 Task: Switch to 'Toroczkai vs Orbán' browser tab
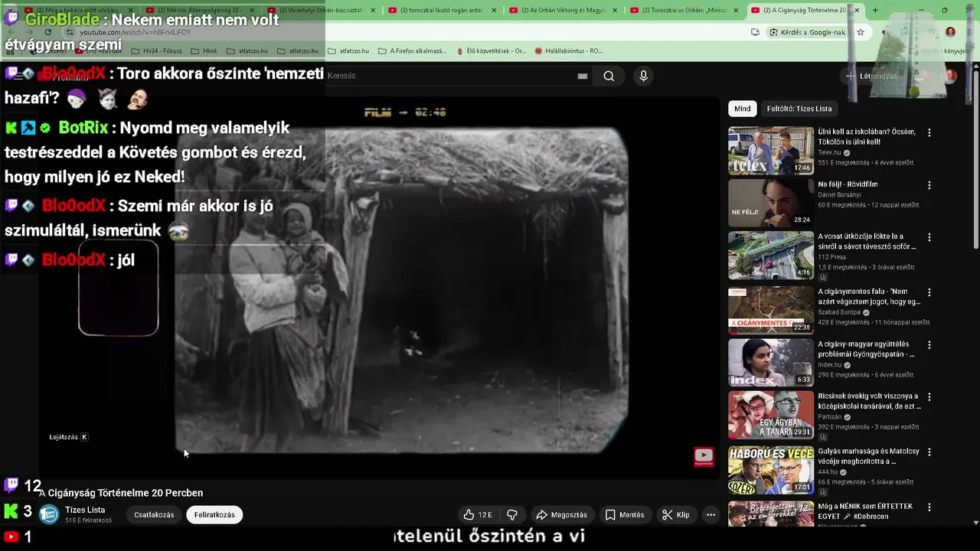[x=682, y=10]
